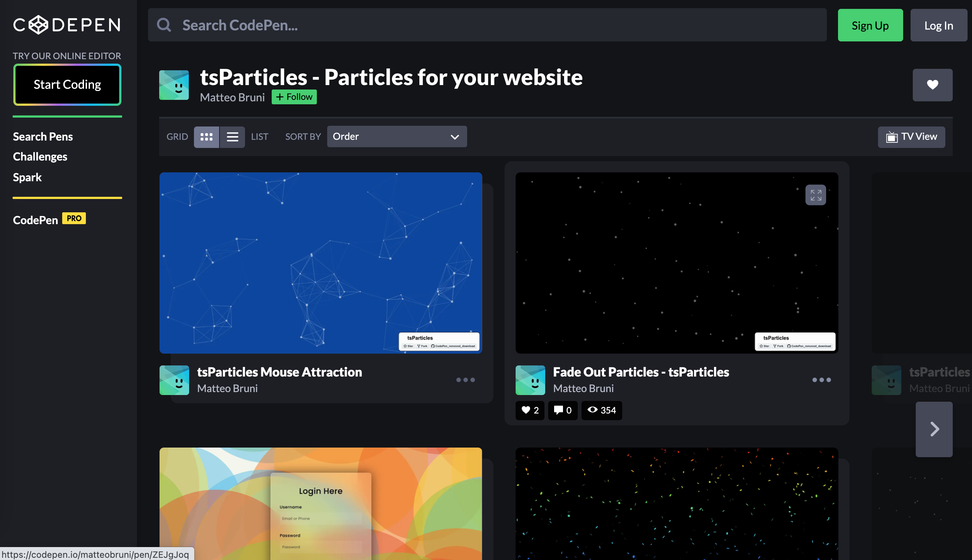Click the search magnifier icon

pyautogui.click(x=164, y=25)
